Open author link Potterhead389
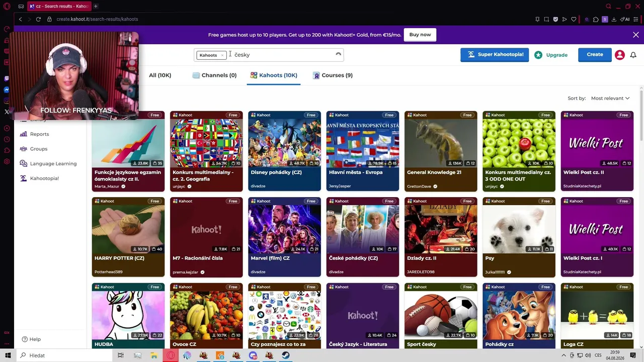 tap(109, 272)
